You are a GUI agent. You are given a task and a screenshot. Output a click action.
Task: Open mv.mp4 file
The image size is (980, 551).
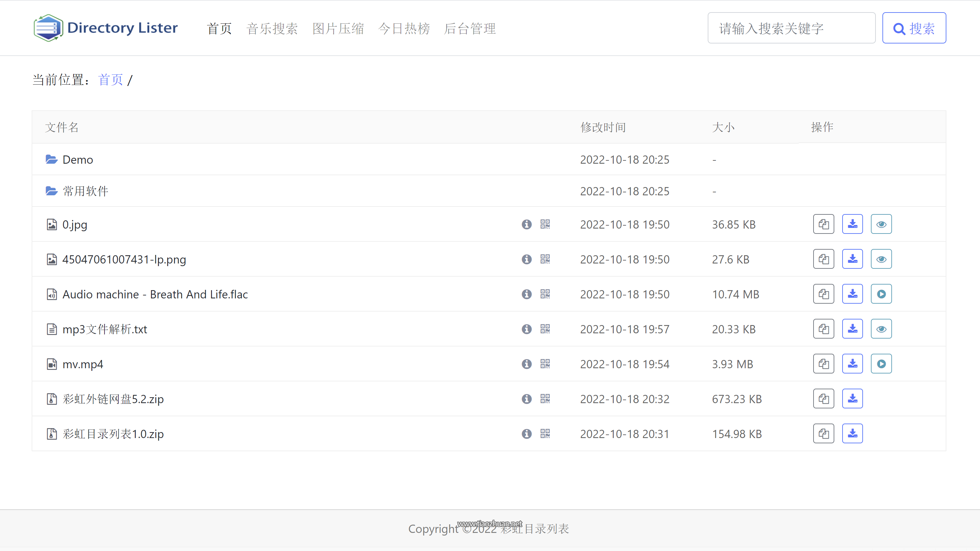pos(82,364)
